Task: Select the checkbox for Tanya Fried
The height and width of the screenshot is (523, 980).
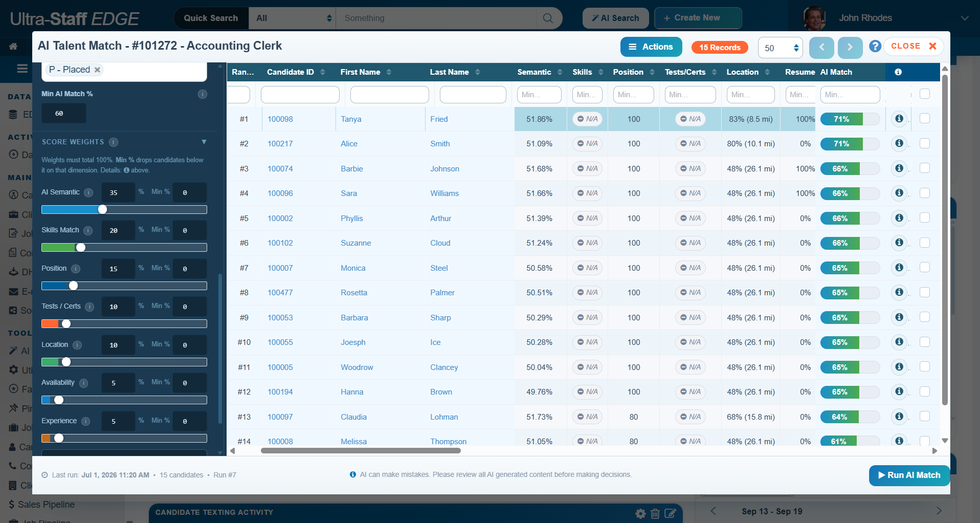Action: click(925, 118)
